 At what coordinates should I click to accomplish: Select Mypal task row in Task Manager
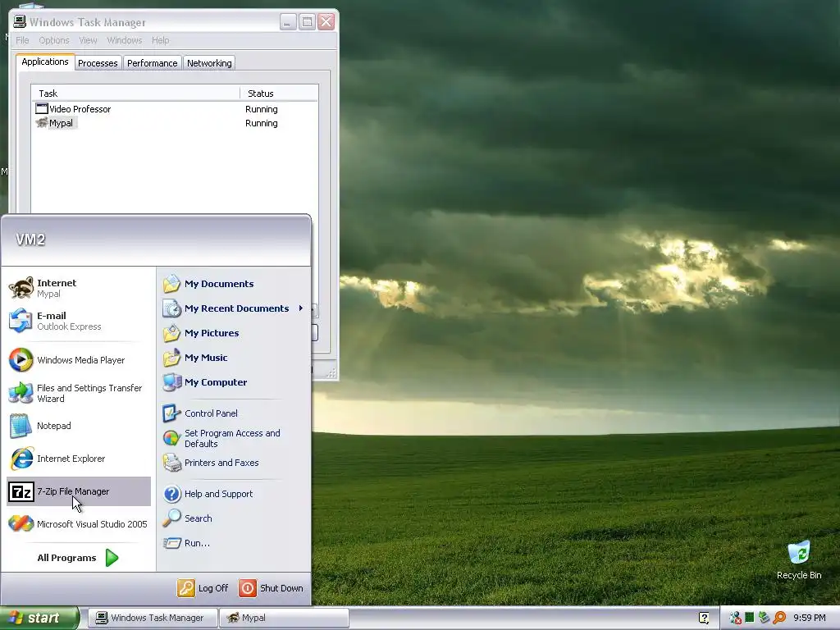[175, 123]
